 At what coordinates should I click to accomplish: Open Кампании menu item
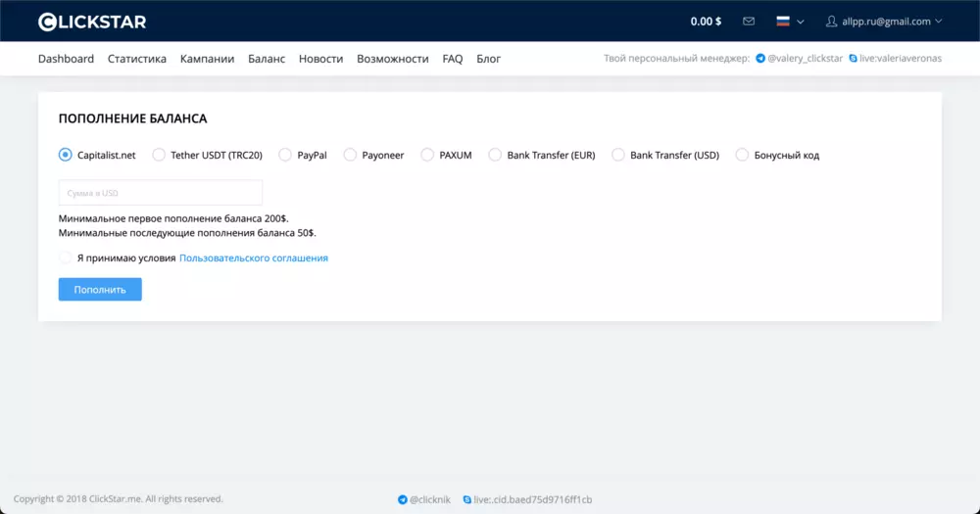coord(207,59)
